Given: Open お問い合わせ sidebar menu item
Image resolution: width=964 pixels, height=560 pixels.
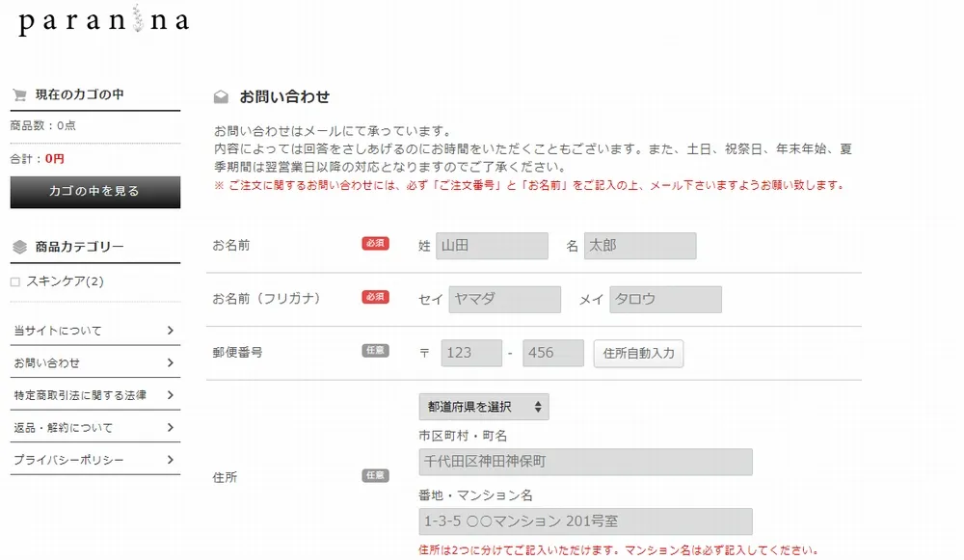Looking at the screenshot, I should [95, 362].
